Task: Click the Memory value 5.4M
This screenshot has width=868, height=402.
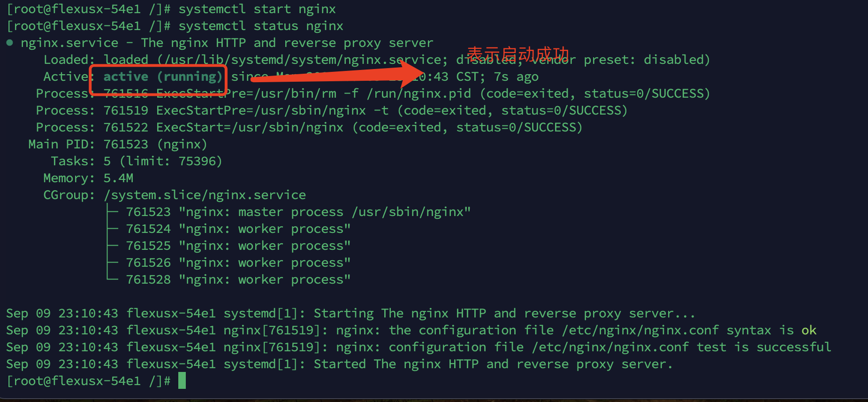Action: click(x=118, y=178)
